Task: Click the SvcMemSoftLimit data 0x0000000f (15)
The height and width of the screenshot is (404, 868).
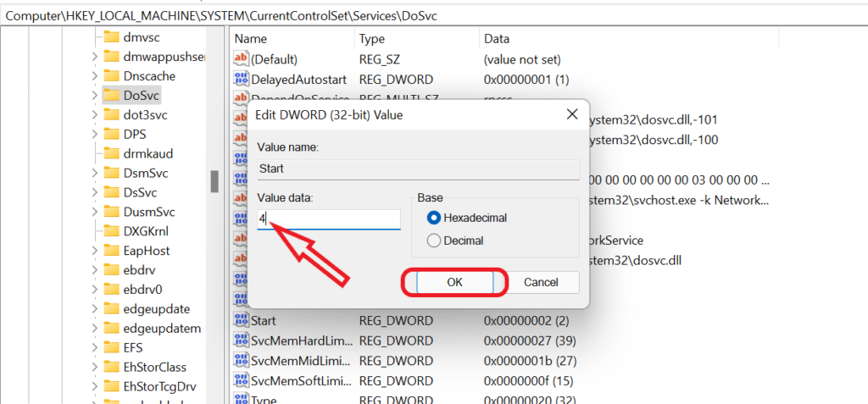Action: click(528, 381)
